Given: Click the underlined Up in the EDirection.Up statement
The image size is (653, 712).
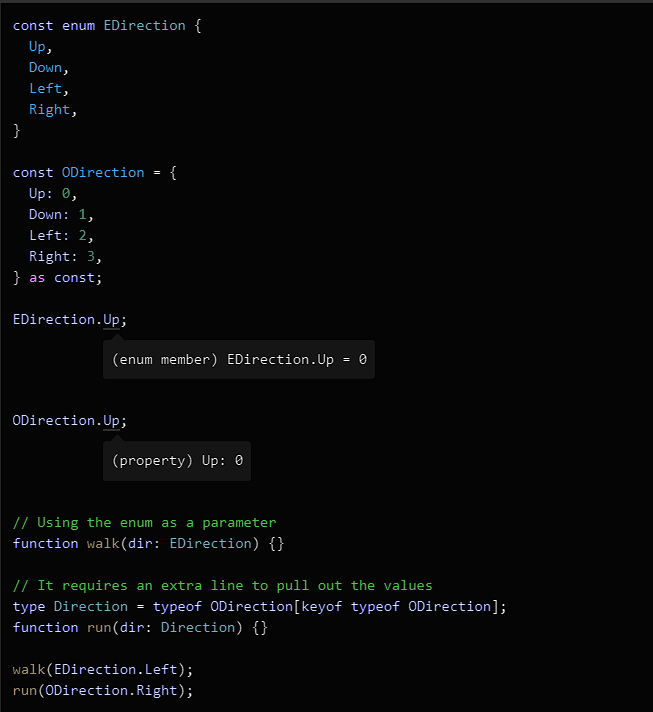Looking at the screenshot, I should click(x=111, y=319).
